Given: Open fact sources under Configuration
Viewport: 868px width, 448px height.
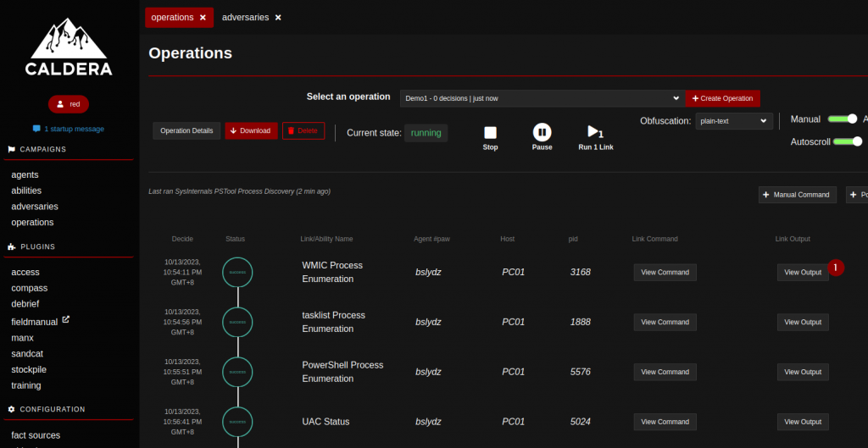Looking at the screenshot, I should 36,435.
